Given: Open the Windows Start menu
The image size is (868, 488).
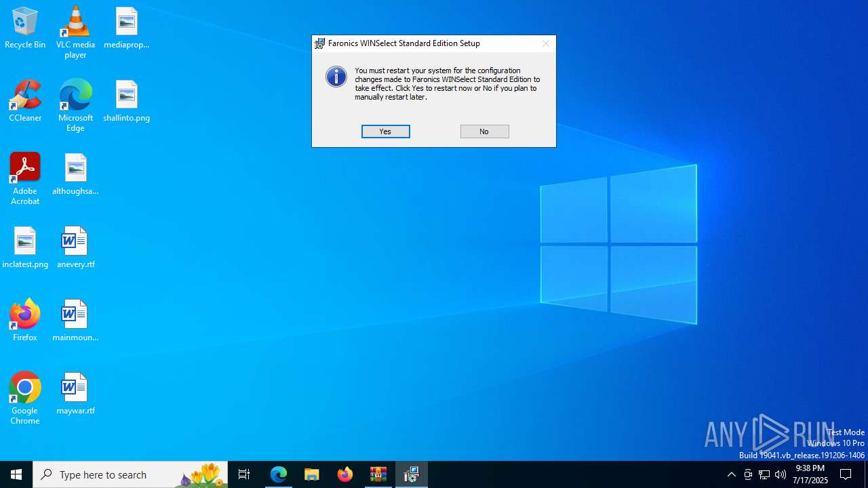Looking at the screenshot, I should 16,474.
